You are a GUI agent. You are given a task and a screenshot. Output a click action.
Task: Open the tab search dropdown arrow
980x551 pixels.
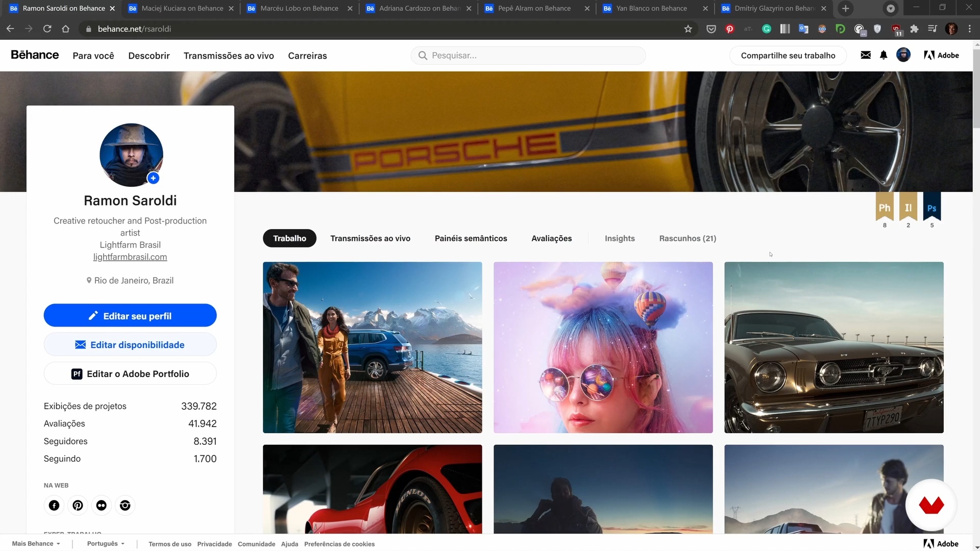[891, 9]
